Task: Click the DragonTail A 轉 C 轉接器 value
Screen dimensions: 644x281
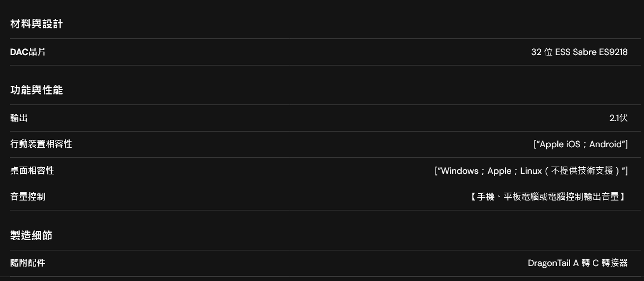Action: click(578, 263)
